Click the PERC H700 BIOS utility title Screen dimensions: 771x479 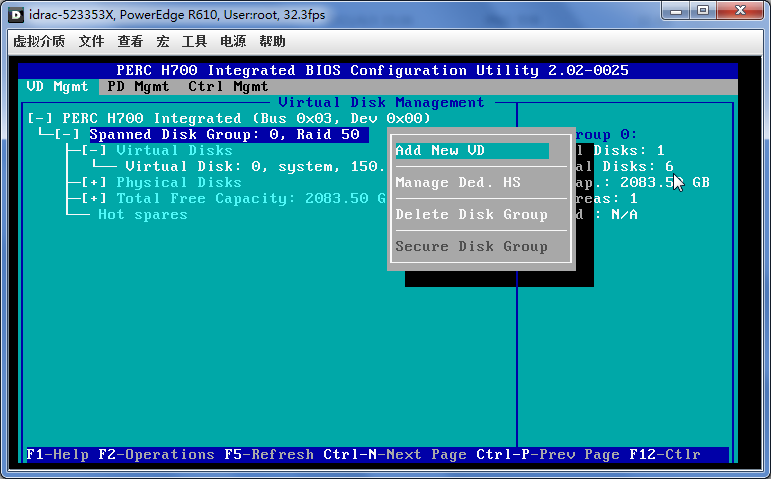372,70
